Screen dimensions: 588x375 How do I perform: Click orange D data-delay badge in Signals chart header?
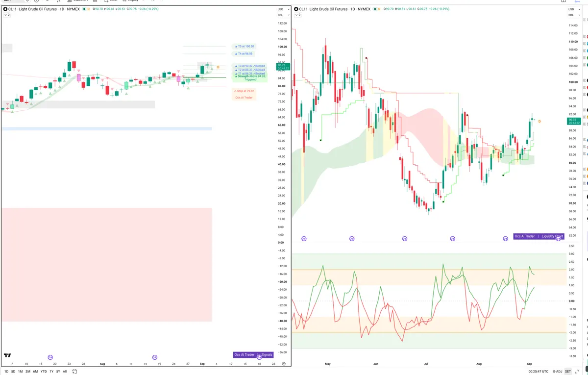pyautogui.click(x=90, y=9)
